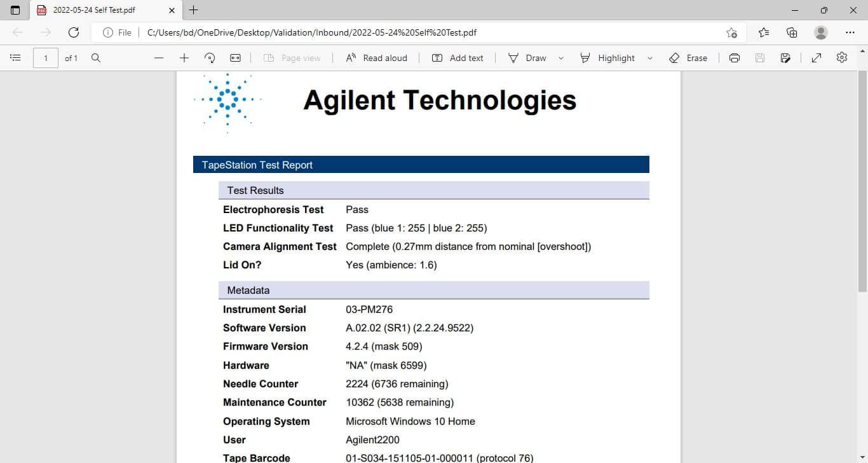This screenshot has height=463, width=868.
Task: Activate the Draw tool
Action: tap(527, 58)
